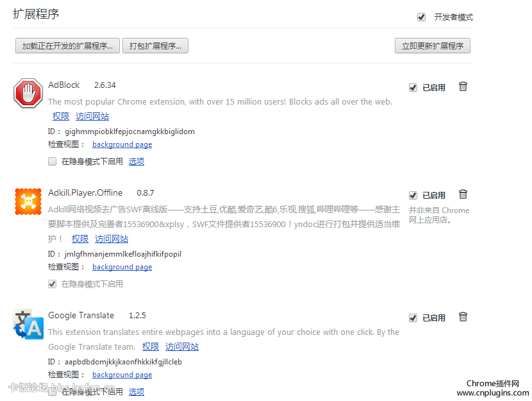Enable AdBlock in incognito mode checkbox
Viewport: 532px width, 401px height.
click(53, 162)
